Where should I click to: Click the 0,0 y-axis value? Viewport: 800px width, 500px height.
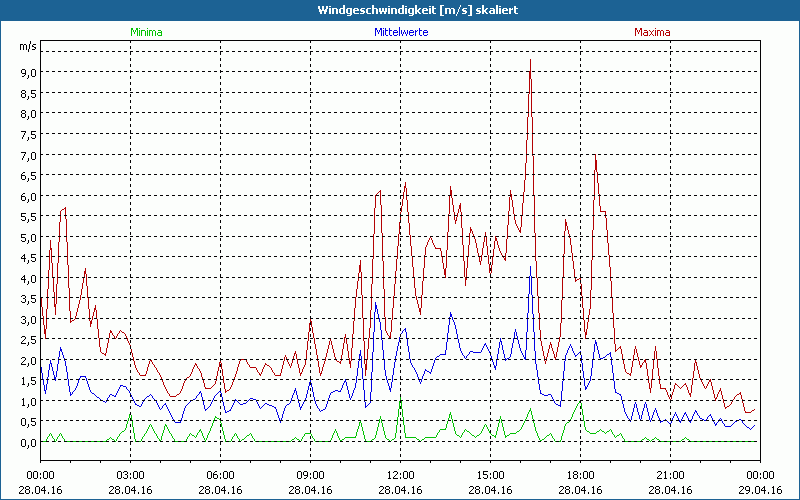point(28,443)
